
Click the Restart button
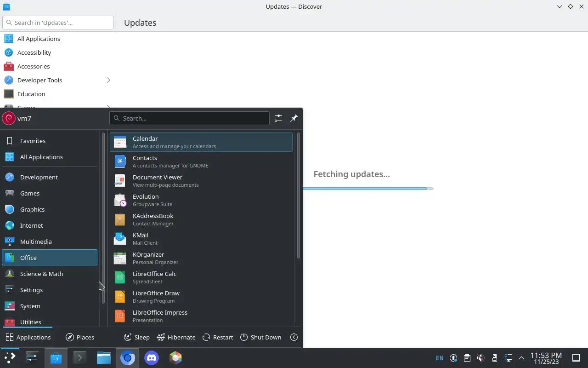[x=218, y=337]
